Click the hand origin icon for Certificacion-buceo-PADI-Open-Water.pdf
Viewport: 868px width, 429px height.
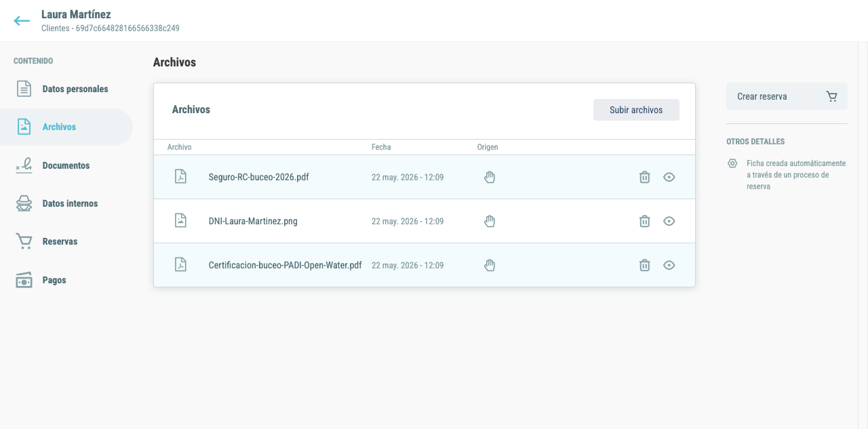[490, 265]
